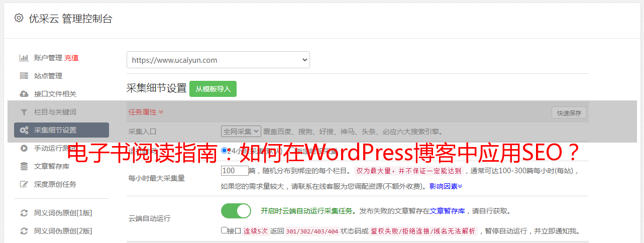This screenshot has height=243, width=644.
Task: Click the green 从模板导入 button
Action: [x=213, y=89]
